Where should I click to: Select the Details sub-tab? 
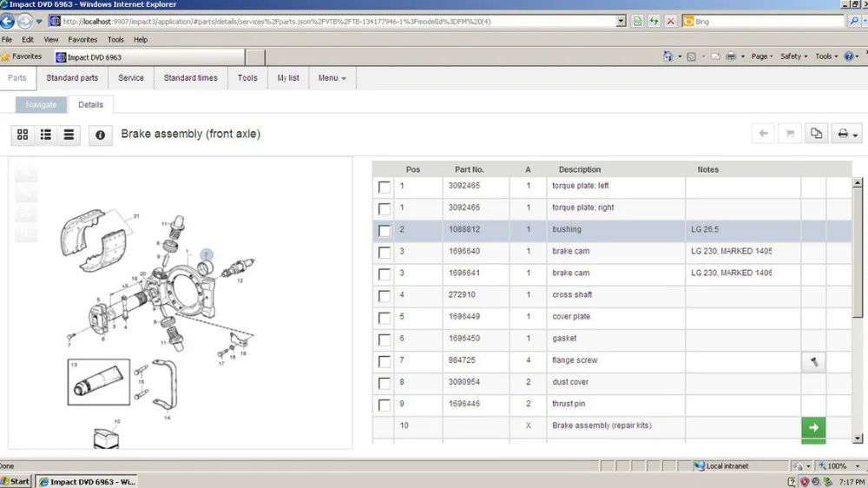(91, 105)
